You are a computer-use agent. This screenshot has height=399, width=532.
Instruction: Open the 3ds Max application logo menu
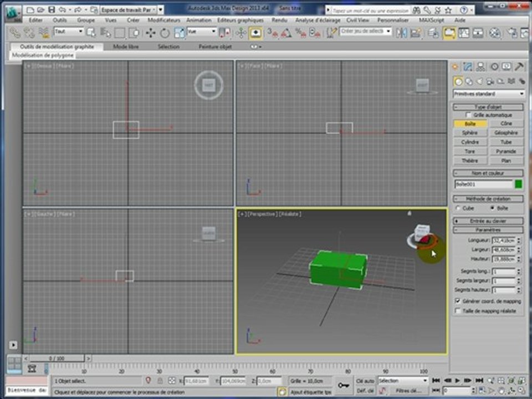[x=13, y=13]
